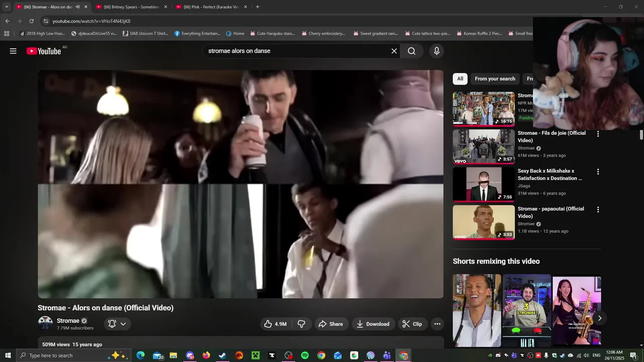The height and width of the screenshot is (362, 644).
Task: Open OBS Studio from taskbar
Action: (x=288, y=355)
